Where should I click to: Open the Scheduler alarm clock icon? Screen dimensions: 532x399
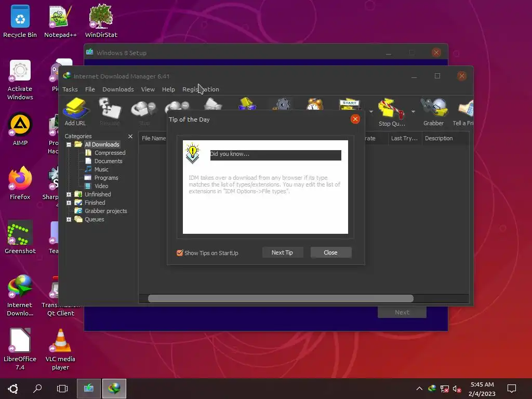tap(315, 104)
